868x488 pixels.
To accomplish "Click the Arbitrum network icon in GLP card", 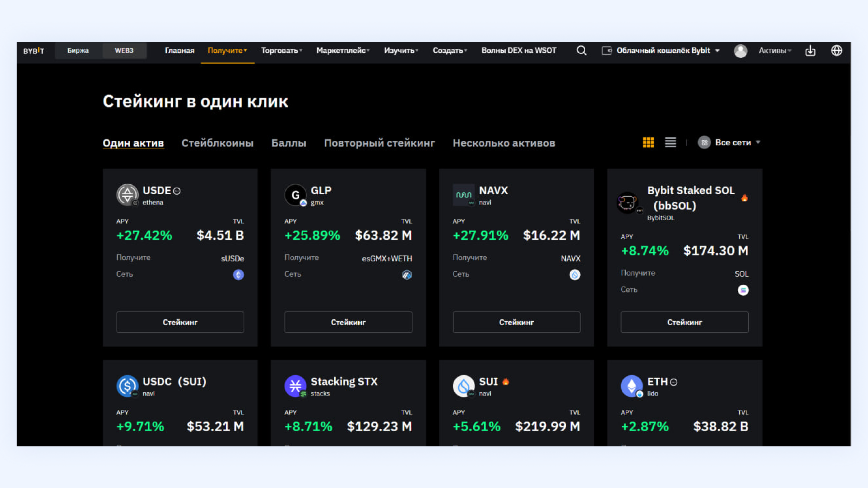I will point(407,275).
